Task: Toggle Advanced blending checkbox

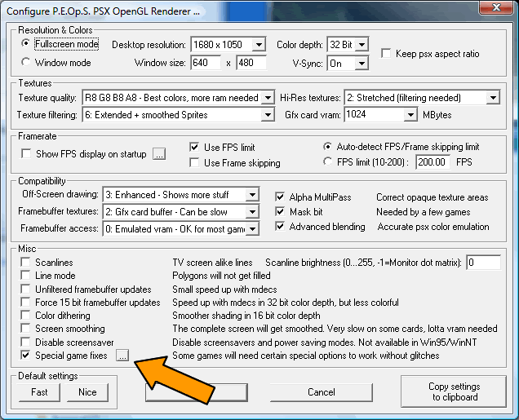Action: (280, 227)
